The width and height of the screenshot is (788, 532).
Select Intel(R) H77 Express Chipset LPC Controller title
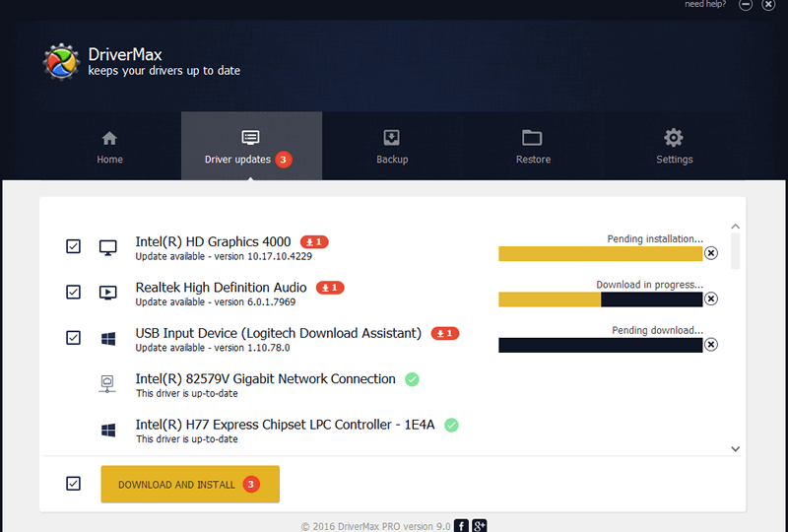coord(285,425)
